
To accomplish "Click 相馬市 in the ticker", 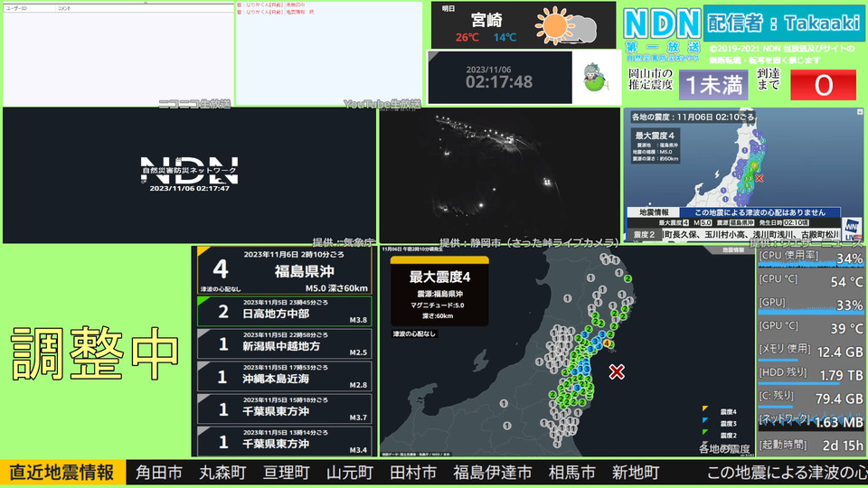I will (x=571, y=473).
